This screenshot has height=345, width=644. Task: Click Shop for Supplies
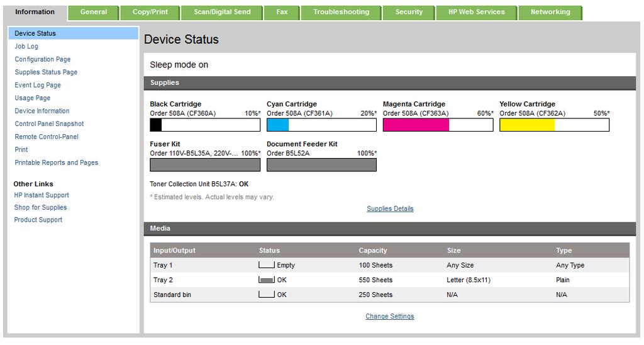pyautogui.click(x=40, y=208)
